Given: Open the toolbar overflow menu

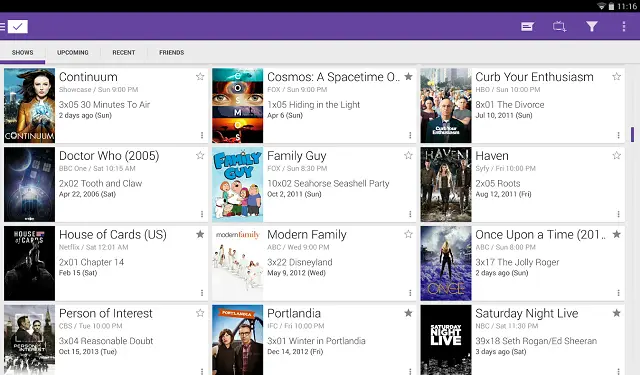Looking at the screenshot, I should (624, 27).
